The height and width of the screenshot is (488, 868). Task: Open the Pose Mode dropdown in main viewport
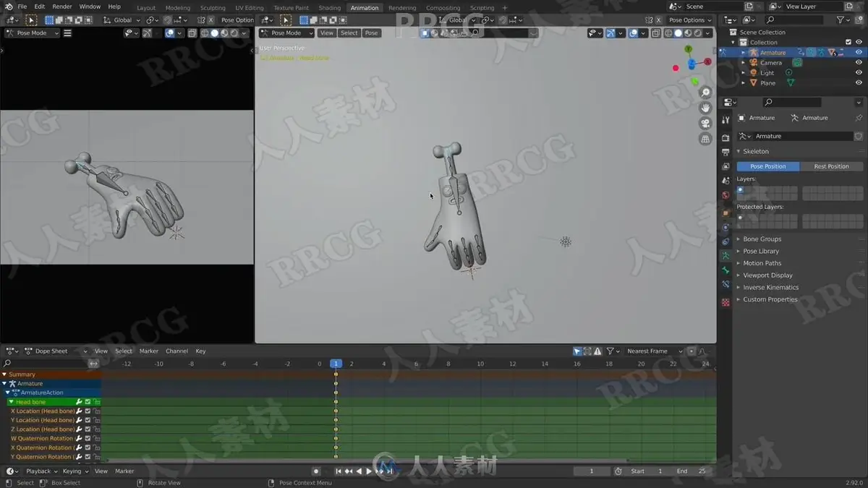coord(287,33)
